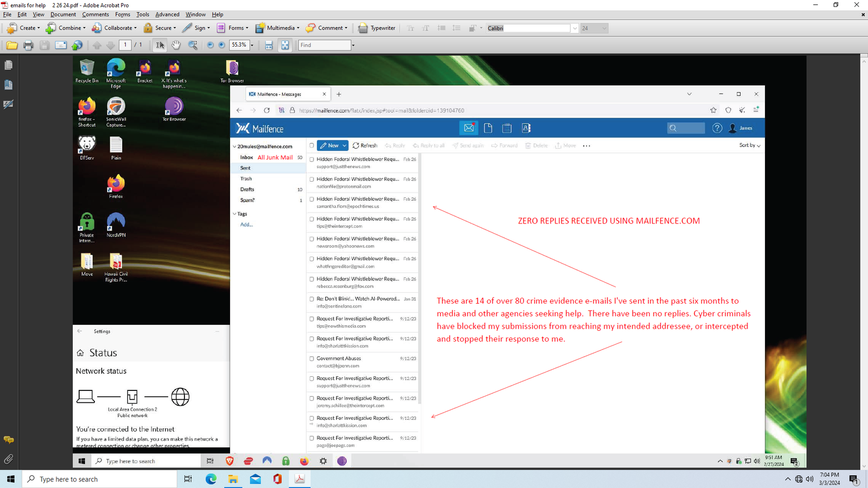The height and width of the screenshot is (488, 868).
Task: Click the Typewriter button
Action: (x=377, y=28)
